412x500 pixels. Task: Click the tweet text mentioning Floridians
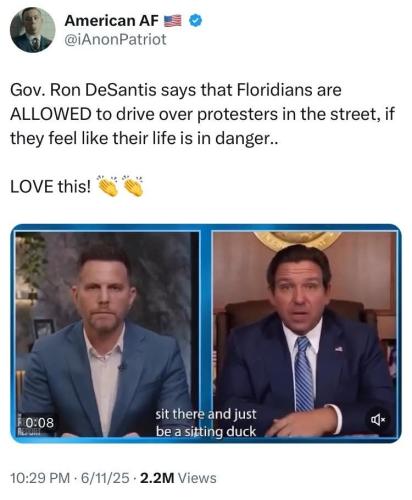(202, 114)
